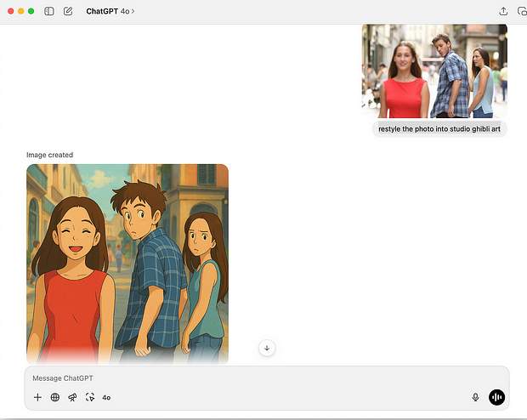Click the share upload icon
527x420 pixels.
click(503, 11)
